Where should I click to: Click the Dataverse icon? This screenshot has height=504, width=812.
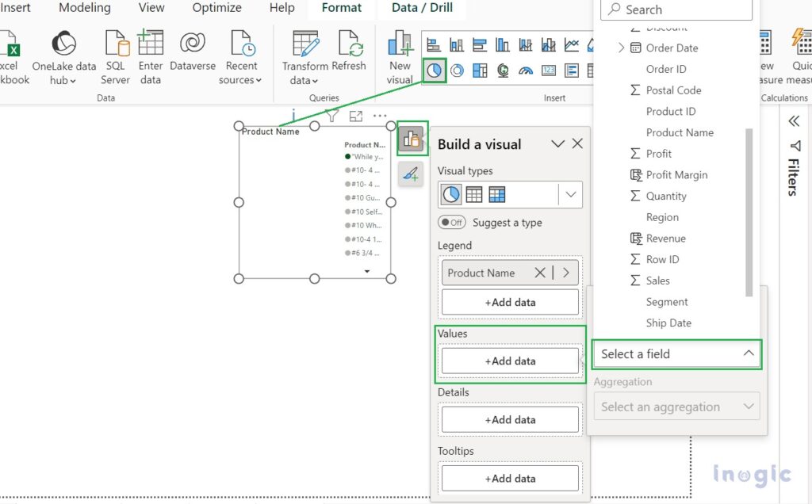coord(193,52)
